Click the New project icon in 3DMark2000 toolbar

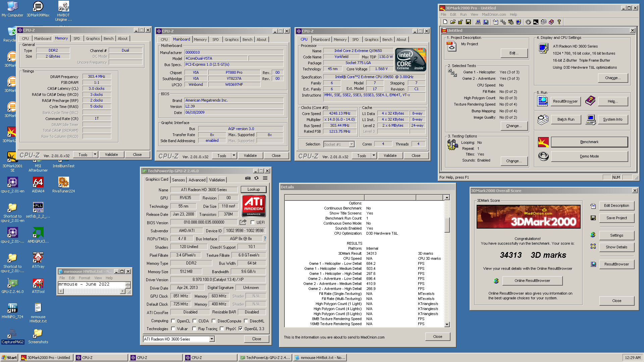point(445,22)
